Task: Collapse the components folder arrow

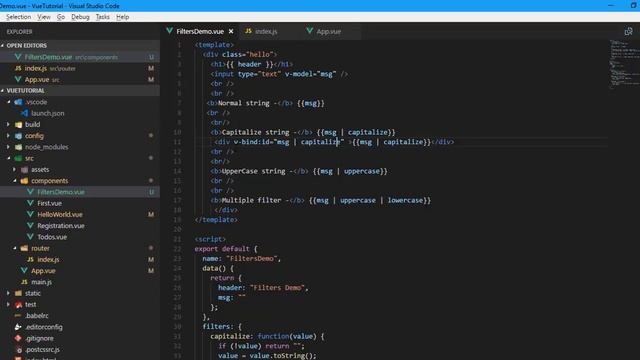Action: pos(15,181)
